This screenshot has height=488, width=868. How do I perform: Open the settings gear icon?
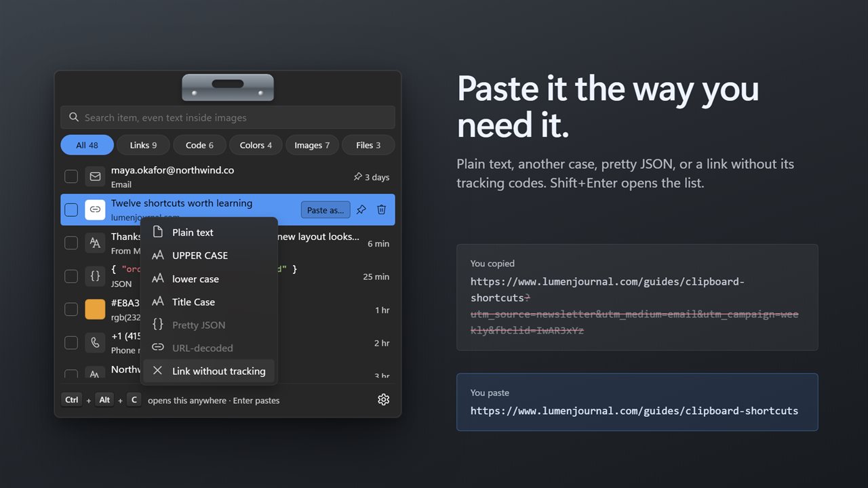pyautogui.click(x=383, y=400)
